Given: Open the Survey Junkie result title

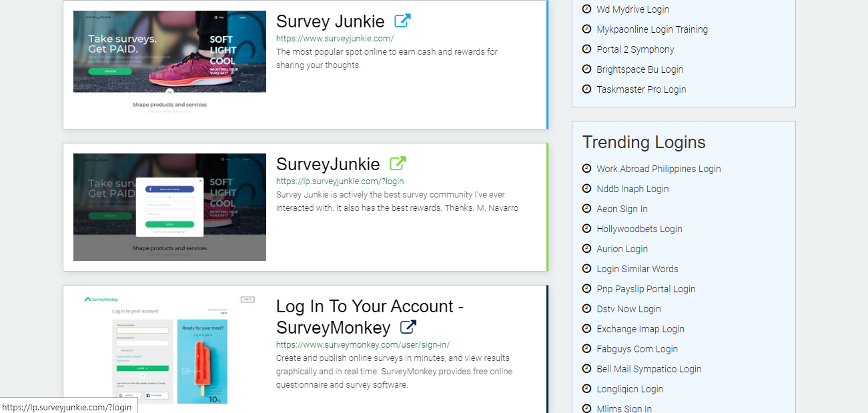Looking at the screenshot, I should pyautogui.click(x=330, y=21).
